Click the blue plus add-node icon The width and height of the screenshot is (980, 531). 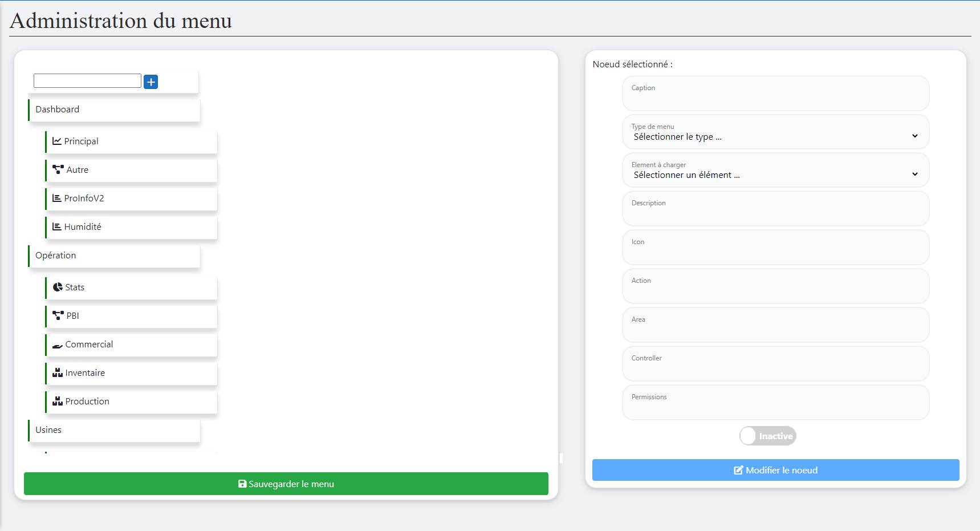tap(151, 82)
